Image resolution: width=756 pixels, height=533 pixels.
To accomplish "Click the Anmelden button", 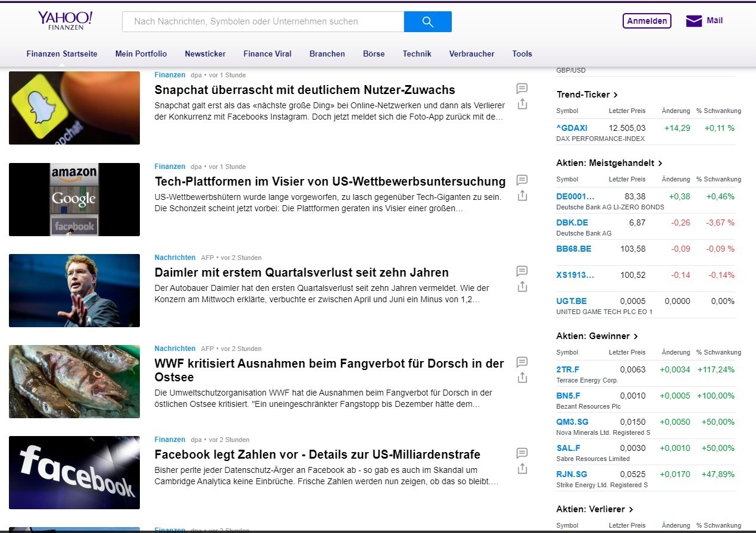I will (647, 21).
